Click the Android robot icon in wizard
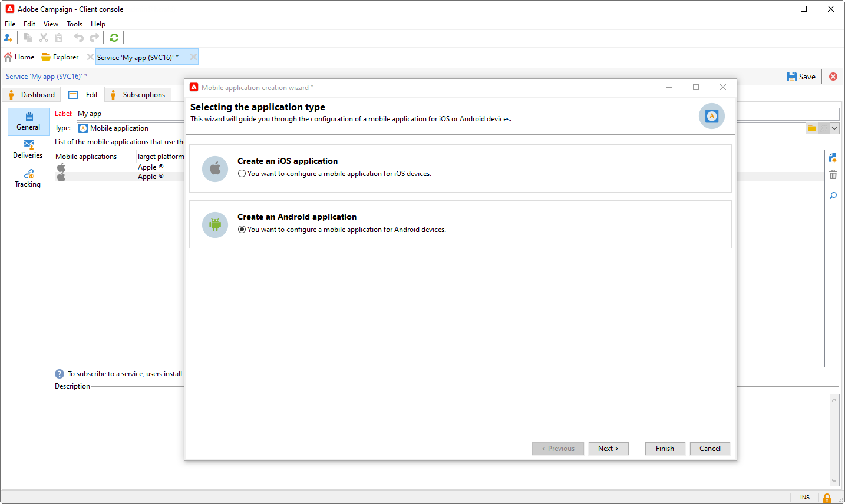Screen dimensions: 845x504 click(x=215, y=225)
